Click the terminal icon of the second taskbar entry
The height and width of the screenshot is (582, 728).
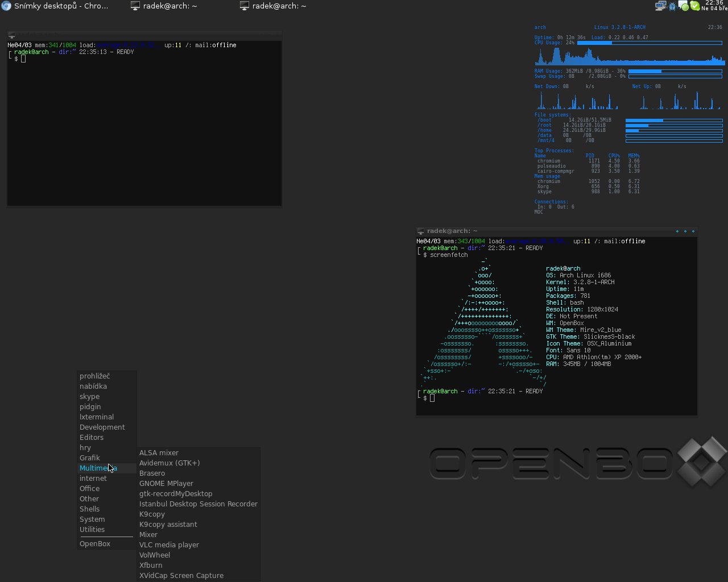[135, 6]
